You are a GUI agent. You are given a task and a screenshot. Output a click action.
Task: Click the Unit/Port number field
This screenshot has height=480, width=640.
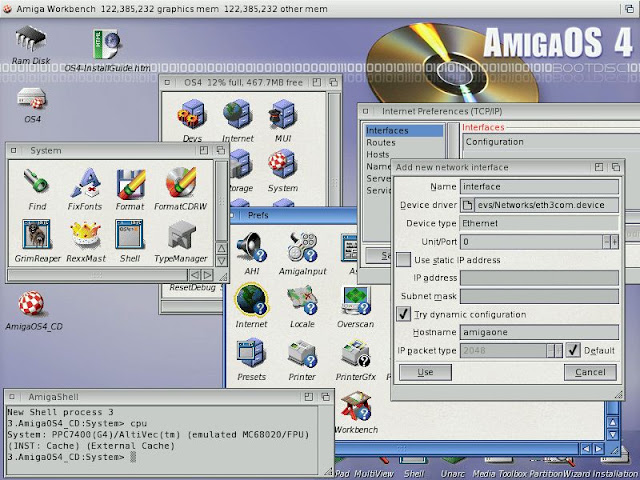(x=531, y=242)
